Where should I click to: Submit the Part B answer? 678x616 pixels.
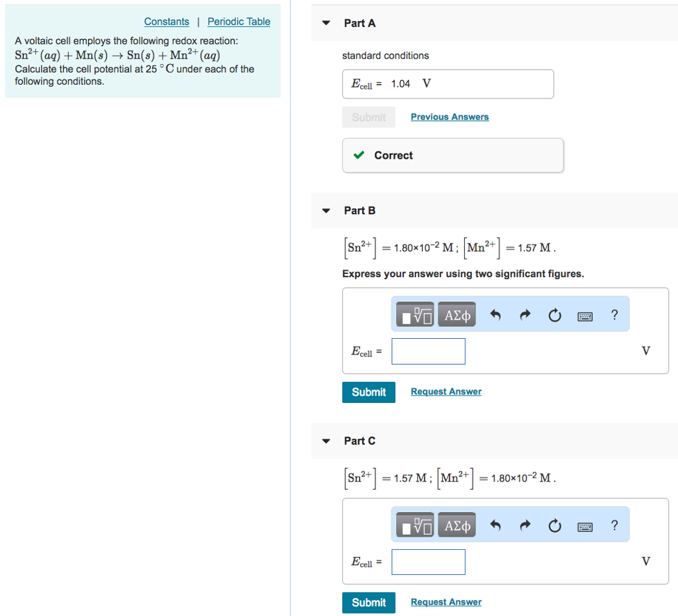click(368, 392)
